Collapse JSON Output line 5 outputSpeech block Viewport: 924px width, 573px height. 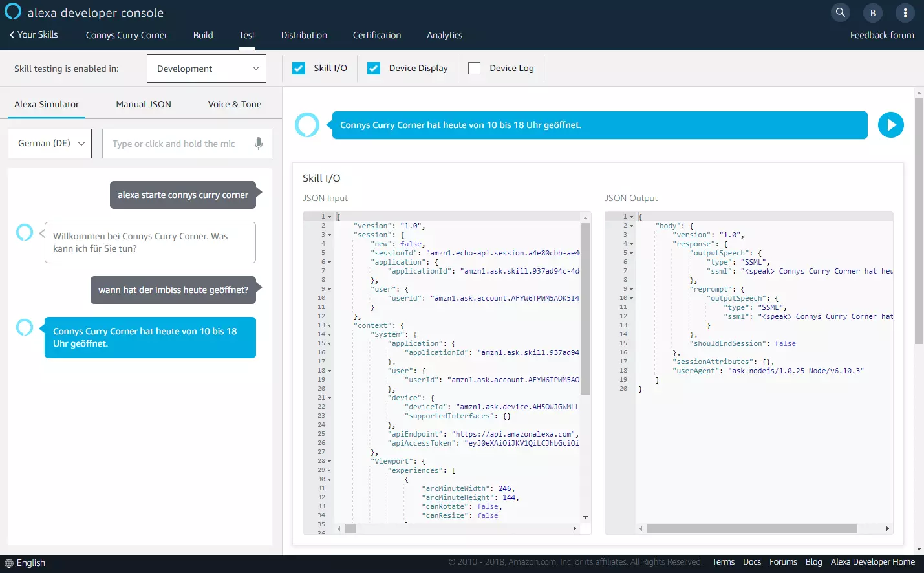point(631,254)
